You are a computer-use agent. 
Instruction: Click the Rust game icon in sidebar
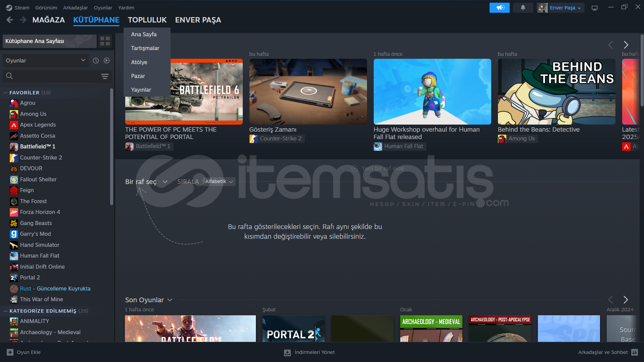click(14, 289)
